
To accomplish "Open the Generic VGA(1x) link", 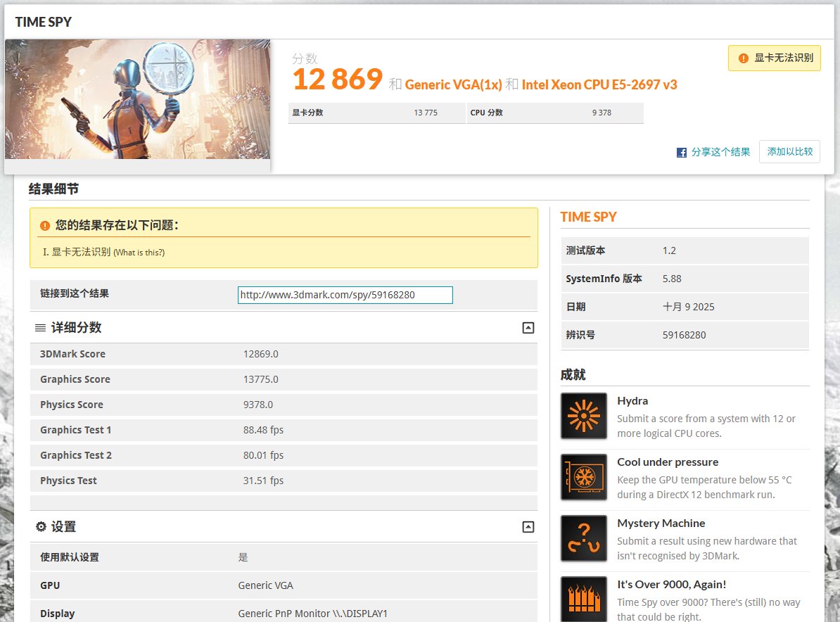I will click(453, 84).
